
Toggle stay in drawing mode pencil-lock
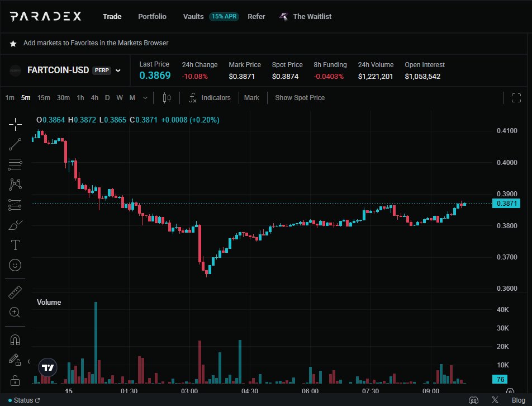point(15,360)
